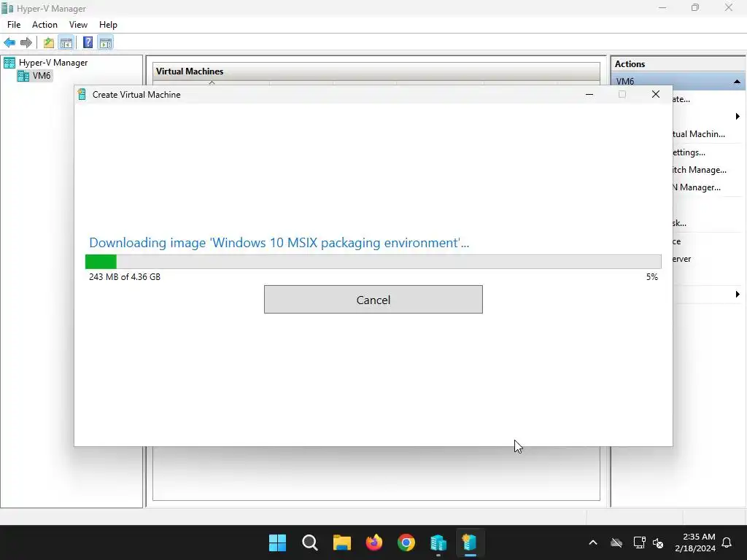Click the 5% progress percentage label

(x=651, y=276)
